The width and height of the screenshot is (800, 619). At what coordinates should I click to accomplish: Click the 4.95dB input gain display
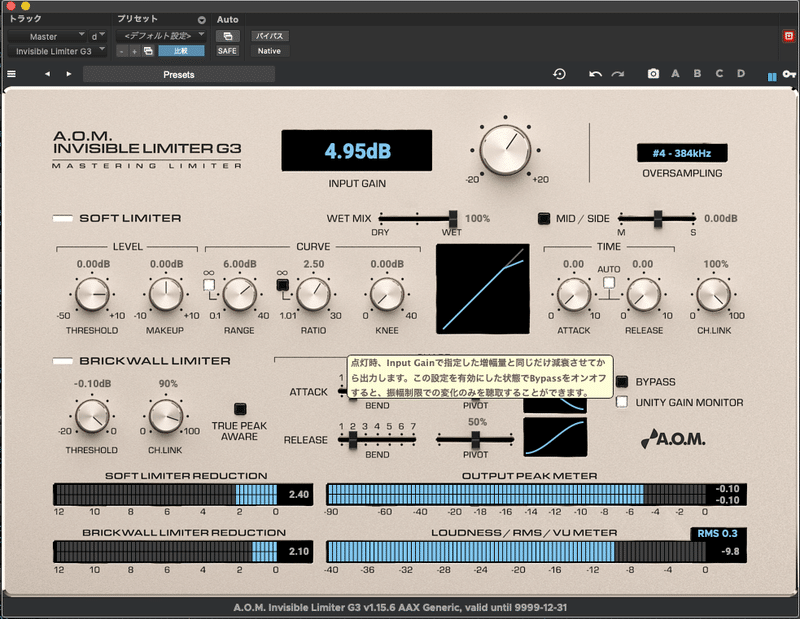[357, 151]
